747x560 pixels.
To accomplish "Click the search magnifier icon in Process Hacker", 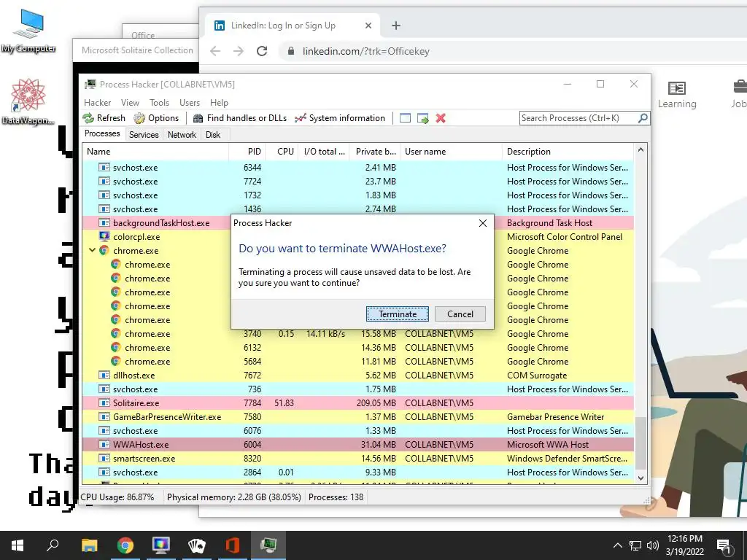I will click(643, 117).
